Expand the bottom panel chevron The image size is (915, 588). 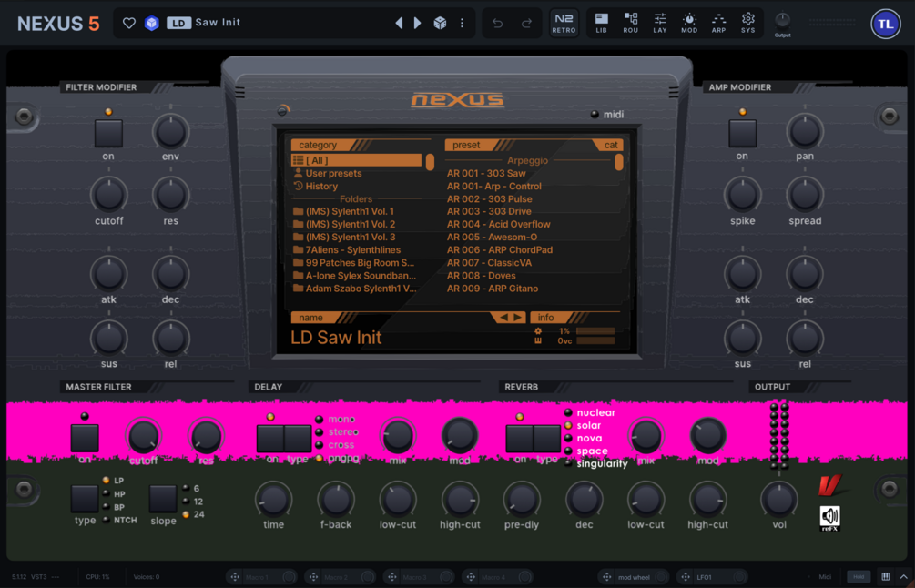pos(903,577)
